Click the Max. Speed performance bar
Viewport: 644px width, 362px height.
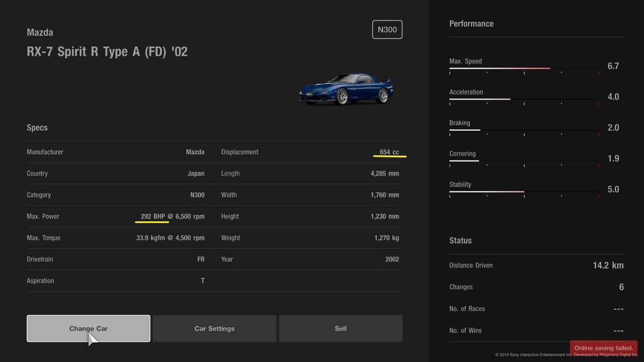click(x=524, y=69)
